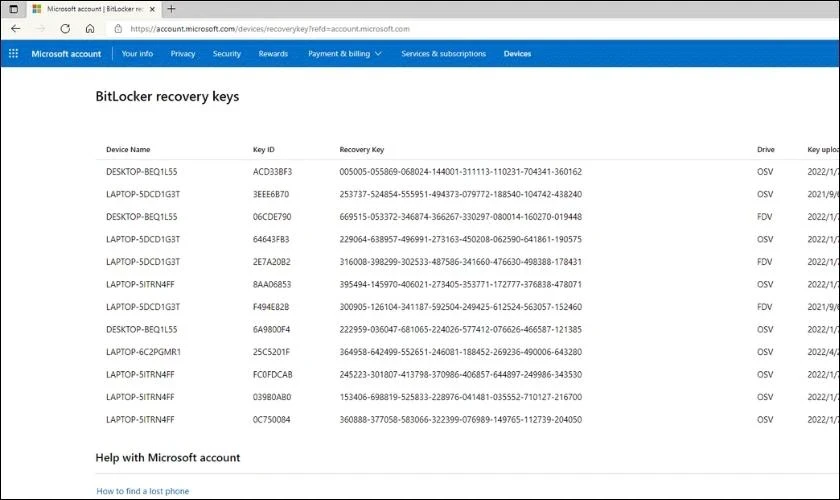
Task: Open browser home page icon
Action: pos(90,29)
